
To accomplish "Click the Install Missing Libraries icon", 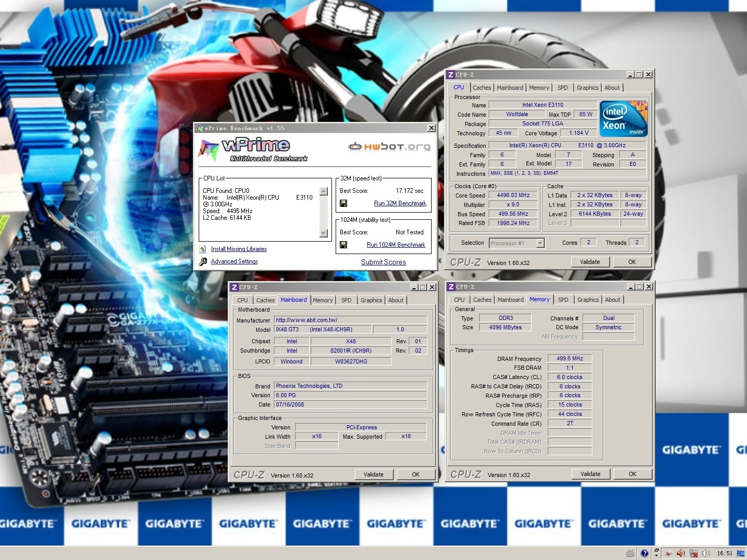I will [x=203, y=249].
